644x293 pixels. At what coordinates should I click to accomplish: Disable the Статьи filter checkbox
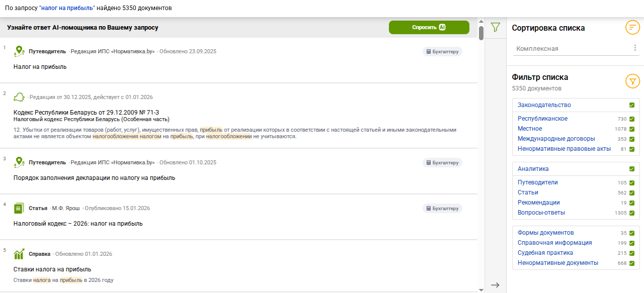(632, 193)
